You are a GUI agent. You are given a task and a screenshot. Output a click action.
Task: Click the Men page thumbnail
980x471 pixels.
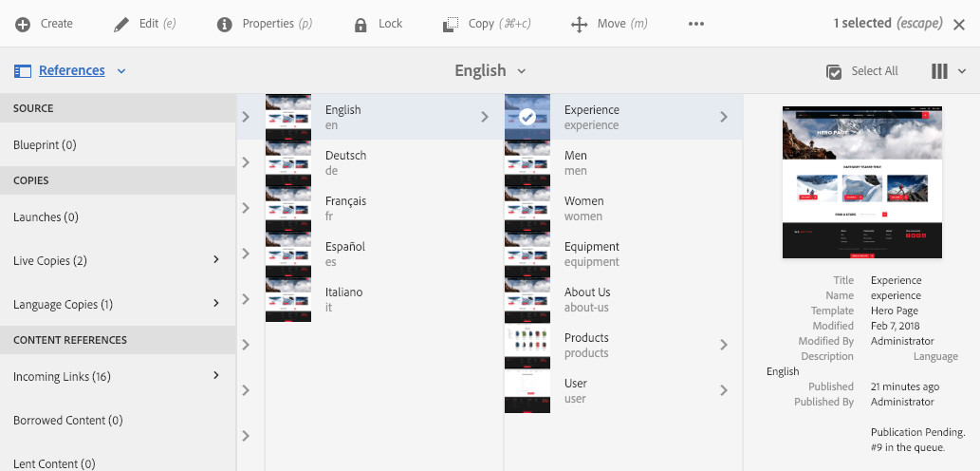click(527, 162)
